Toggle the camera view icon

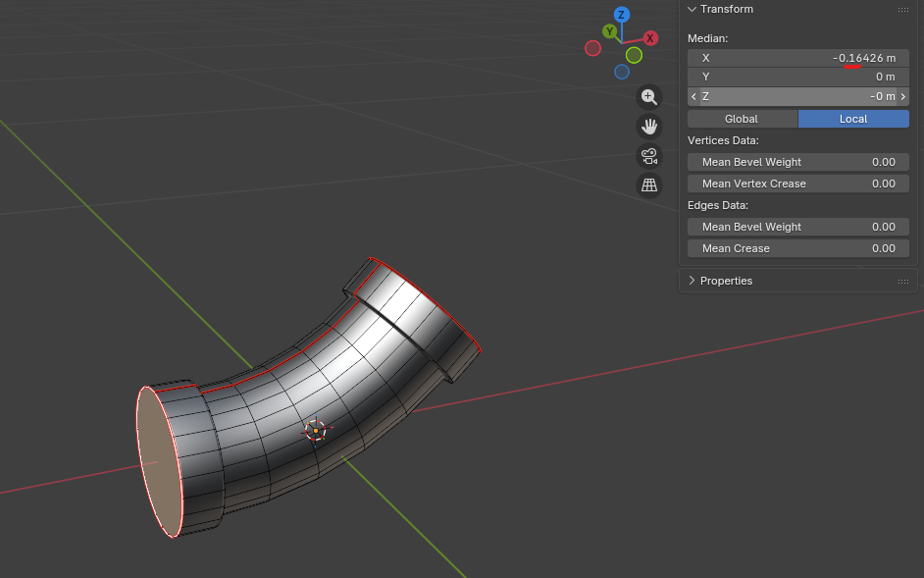[648, 155]
